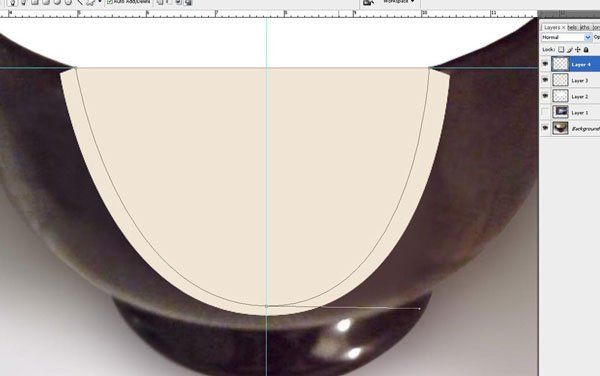Viewport: 600px width, 376px height.
Task: Hide Layer 2 with its eye icon
Action: [x=545, y=96]
